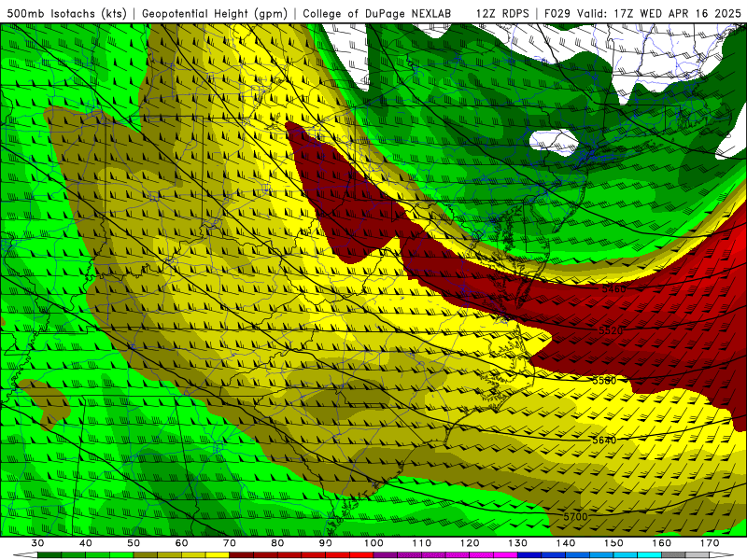This screenshot has width=747, height=560.
Task: Click the "Geopotential Height (gpm)" header text
Action: click(215, 14)
